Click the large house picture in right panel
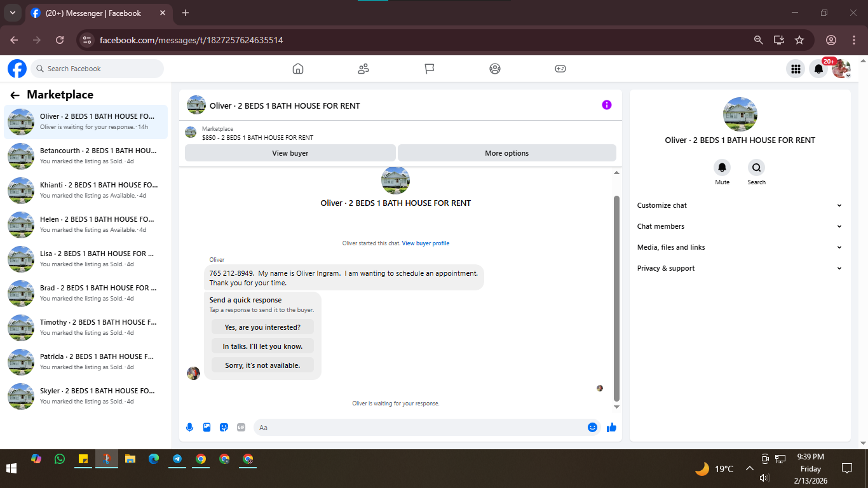Image resolution: width=868 pixels, height=488 pixels. click(740, 114)
